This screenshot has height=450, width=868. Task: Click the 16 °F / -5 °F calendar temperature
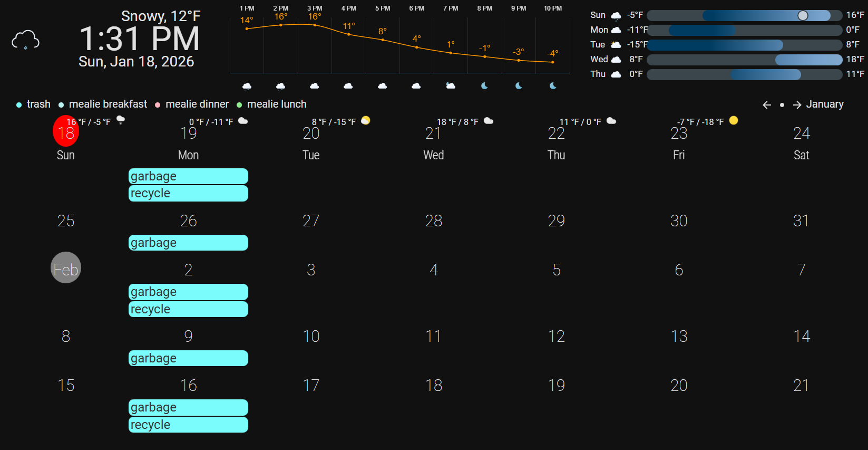(x=89, y=122)
